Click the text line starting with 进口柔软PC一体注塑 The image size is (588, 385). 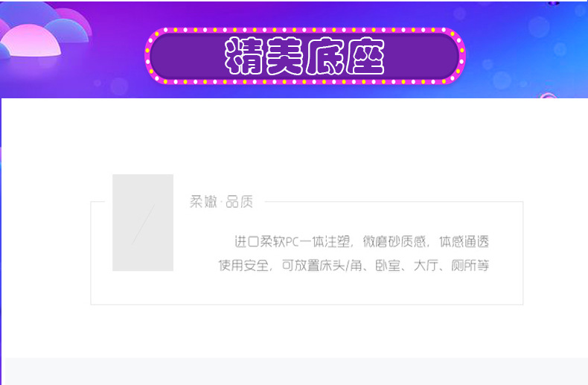coord(362,242)
